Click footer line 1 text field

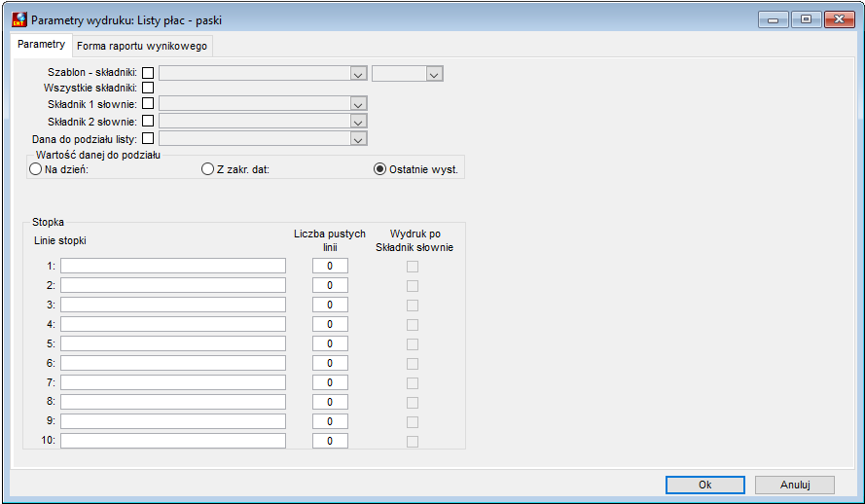tap(173, 266)
